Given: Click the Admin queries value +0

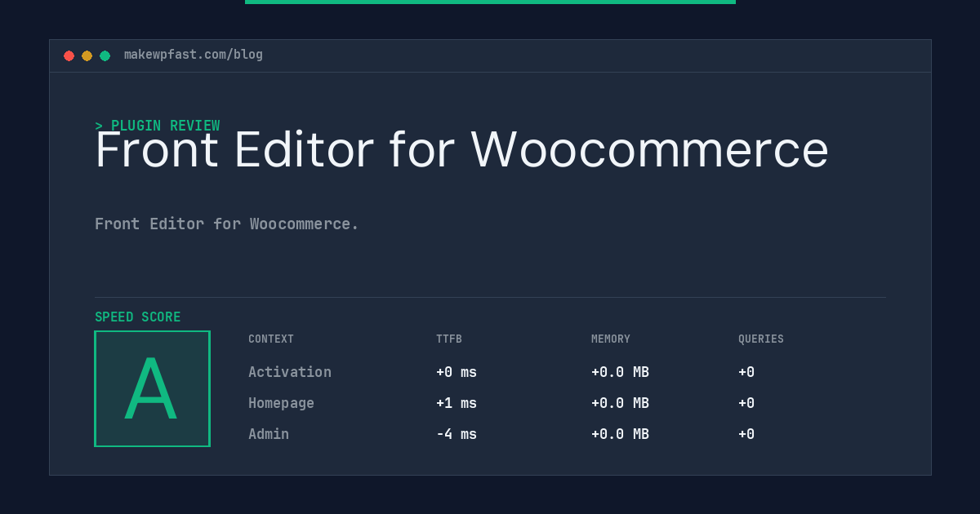Looking at the screenshot, I should pos(746,434).
